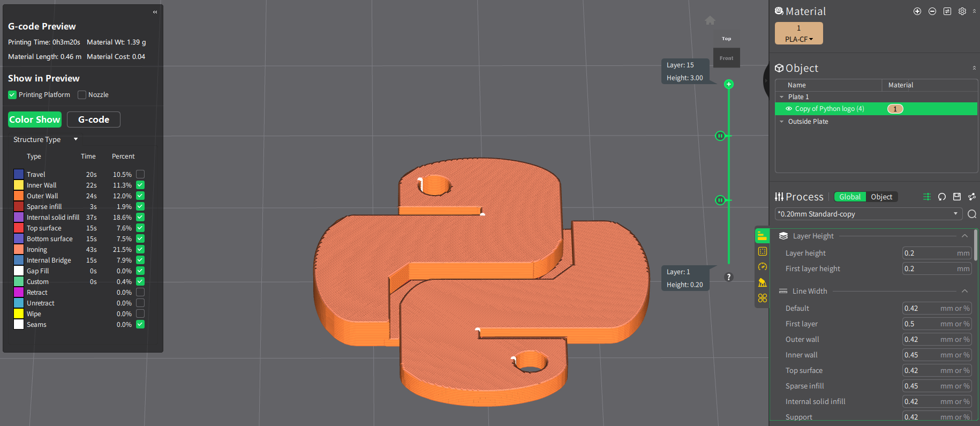The width and height of the screenshot is (980, 426).
Task: Show Retract points in preview
Action: tap(140, 292)
